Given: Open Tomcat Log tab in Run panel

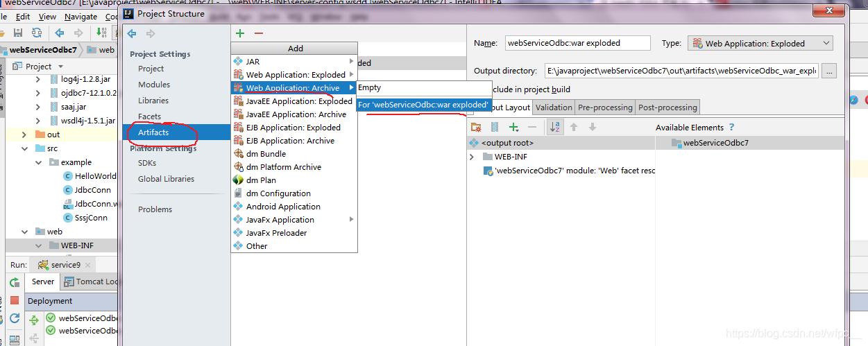Looking at the screenshot, I should (90, 282).
